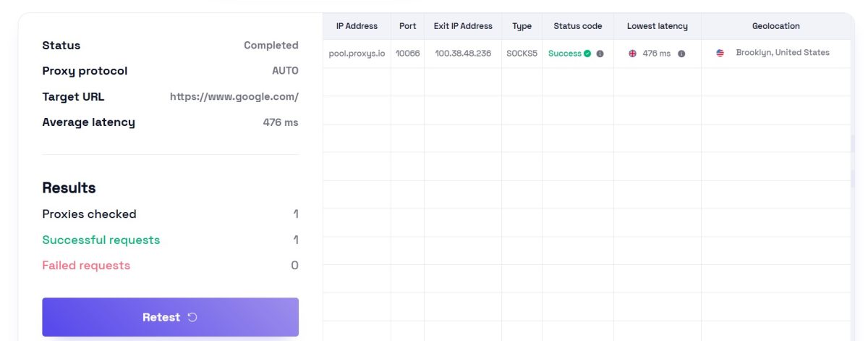This screenshot has height=341, width=868.
Task: Click info icon next to 476 ms
Action: pos(681,54)
